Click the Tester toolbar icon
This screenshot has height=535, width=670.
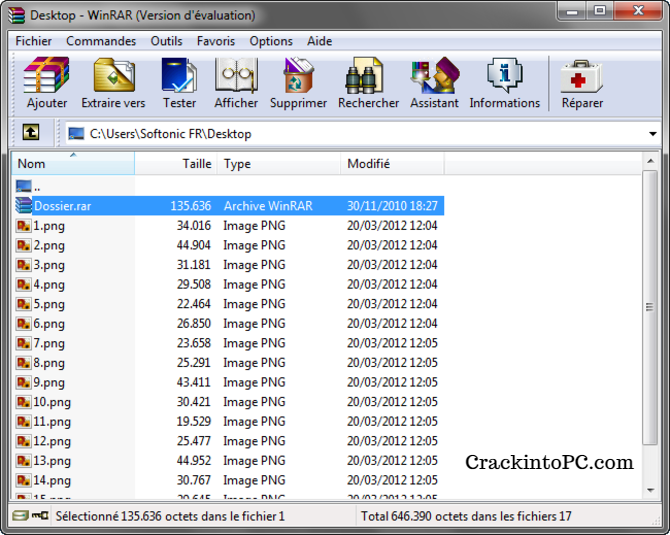click(179, 75)
